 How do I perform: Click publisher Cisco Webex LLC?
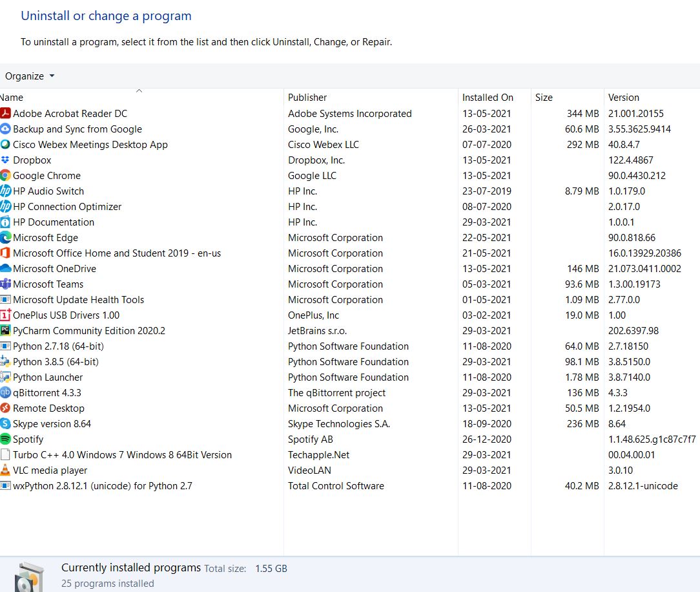pyautogui.click(x=324, y=145)
